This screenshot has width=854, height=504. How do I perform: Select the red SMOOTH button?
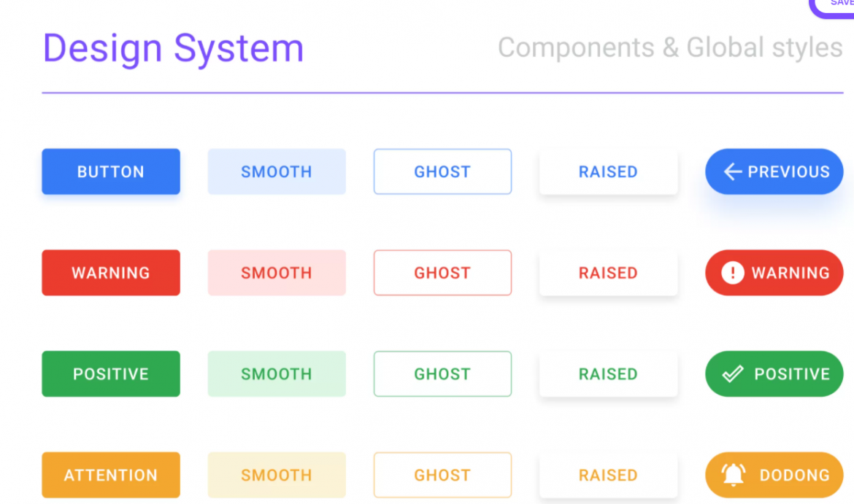click(x=277, y=272)
